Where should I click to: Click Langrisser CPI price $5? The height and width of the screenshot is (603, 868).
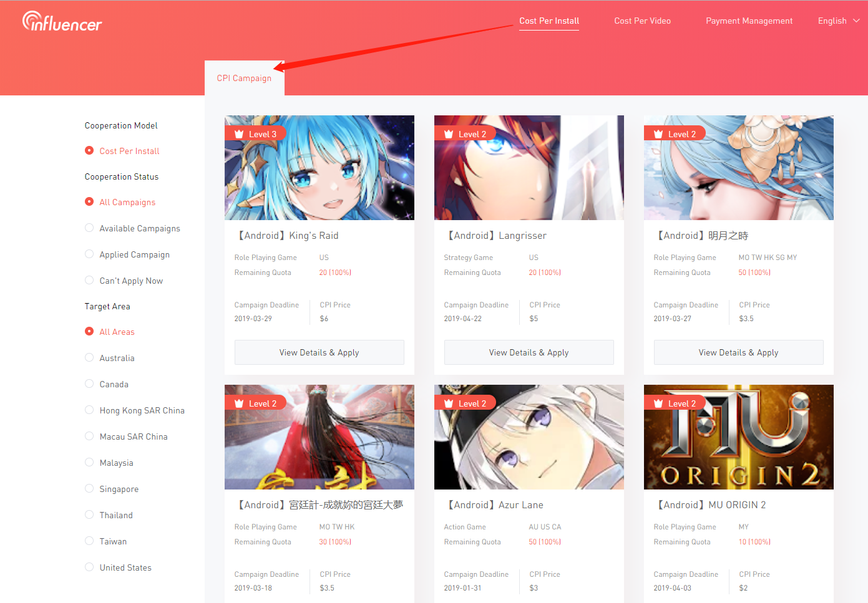click(x=534, y=319)
